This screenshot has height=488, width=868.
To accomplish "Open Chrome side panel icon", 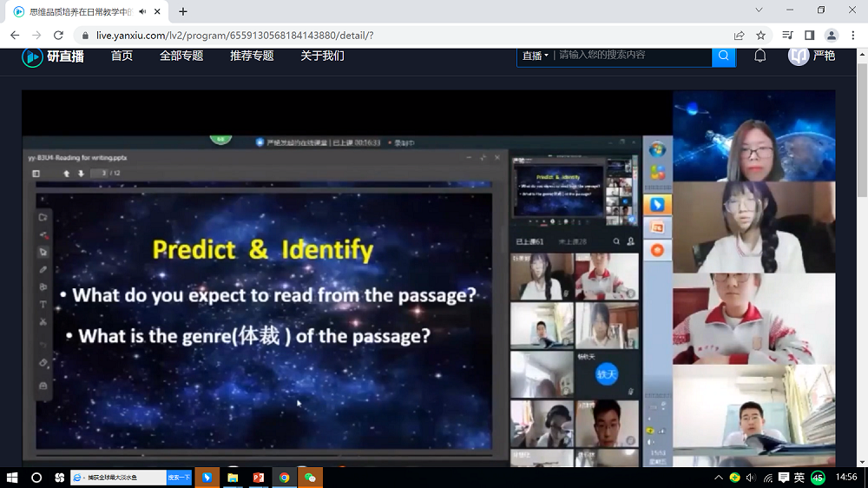I will coord(809,36).
